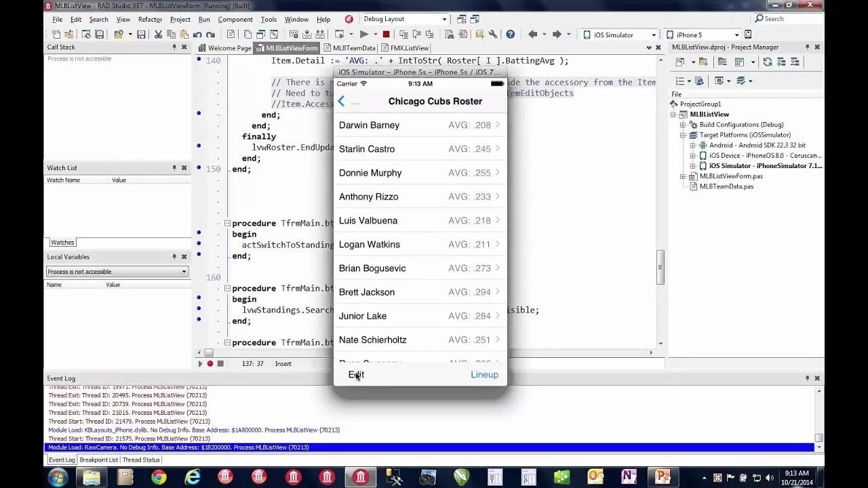This screenshot has width=868, height=488.
Task: Switch to the Thread Status tab
Action: pyautogui.click(x=141, y=460)
